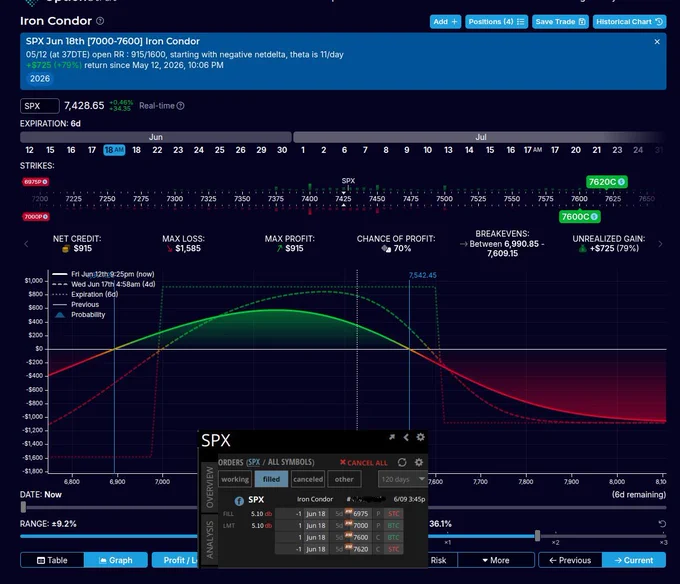Click the 7600C strike label
The width and height of the screenshot is (680, 584).
click(x=579, y=216)
